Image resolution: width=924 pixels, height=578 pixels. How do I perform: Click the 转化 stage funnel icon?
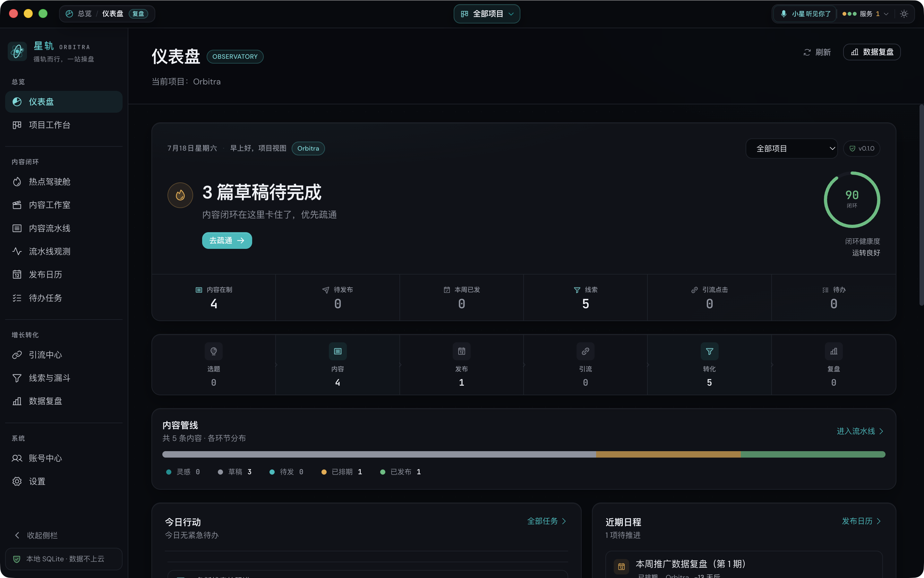709,351
